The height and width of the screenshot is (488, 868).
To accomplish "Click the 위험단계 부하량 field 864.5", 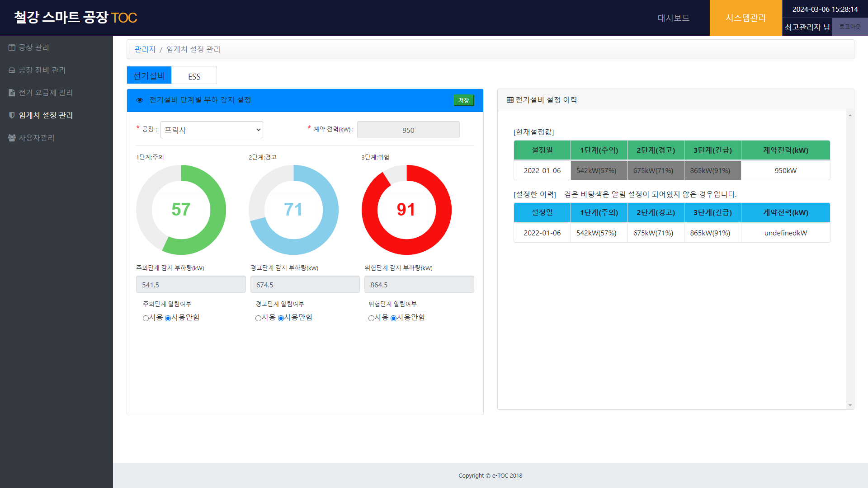I will [x=419, y=284].
